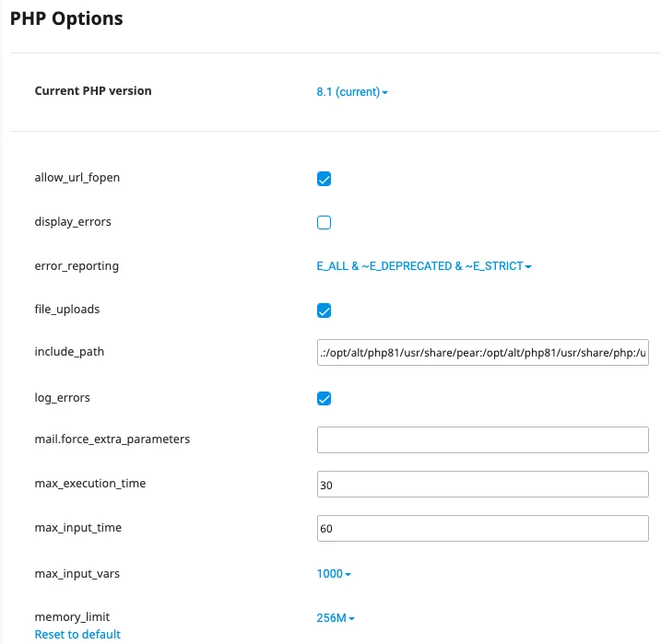Image resolution: width=661 pixels, height=644 pixels.
Task: Expand the memory_limit 256M dropdown
Action: (336, 618)
